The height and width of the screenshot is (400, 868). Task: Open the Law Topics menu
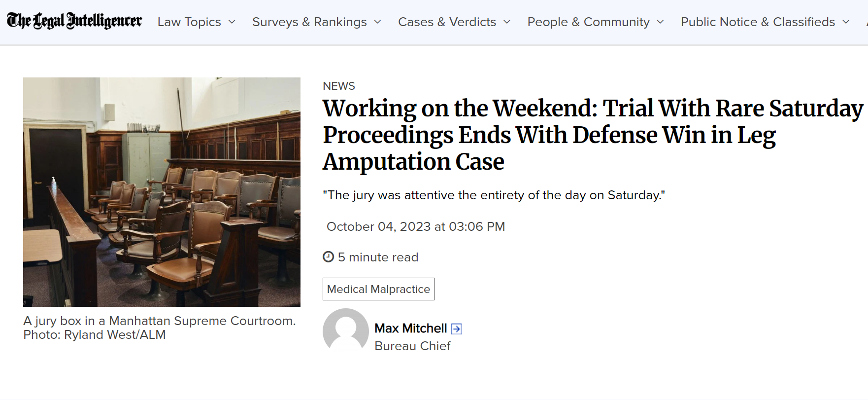189,22
